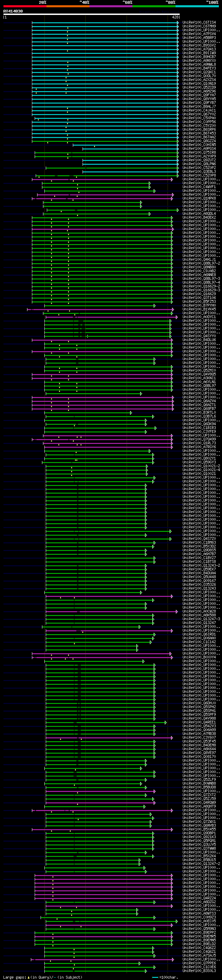The image size is (222, 980).
Task: Click the UniRef100_Q9ZUT2 label
Action: 199,160
